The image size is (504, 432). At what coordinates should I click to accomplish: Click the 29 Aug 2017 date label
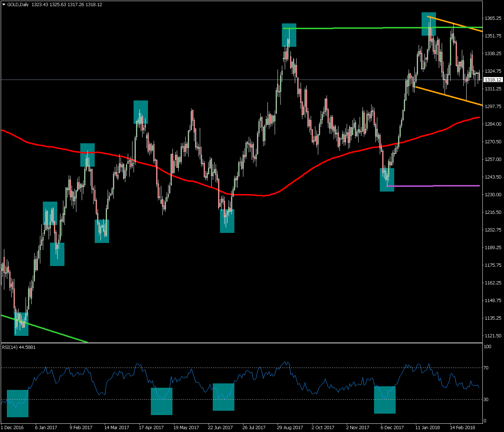[x=290, y=428]
